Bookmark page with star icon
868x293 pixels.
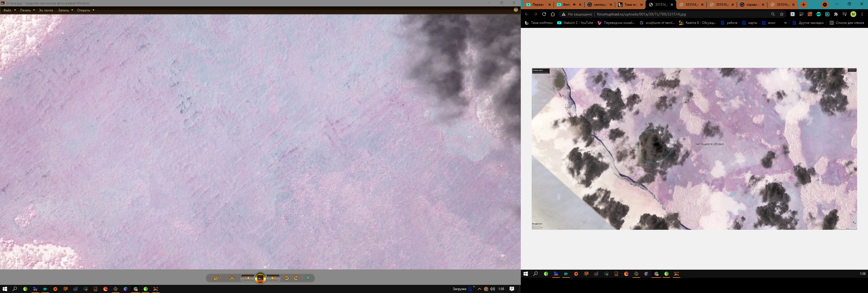pyautogui.click(x=782, y=14)
